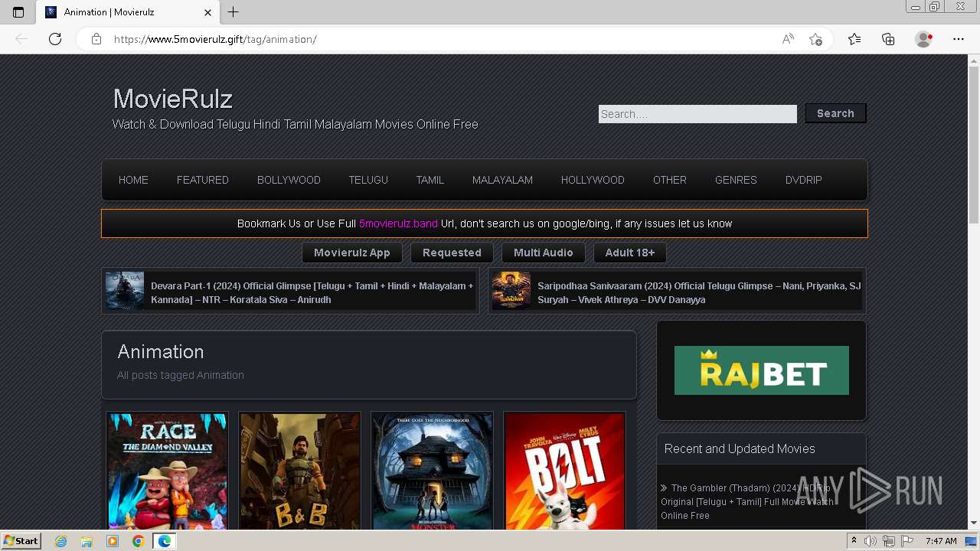Open Devara Part-1 Official Glimpse link
The height and width of the screenshot is (551, 980).
tap(312, 292)
